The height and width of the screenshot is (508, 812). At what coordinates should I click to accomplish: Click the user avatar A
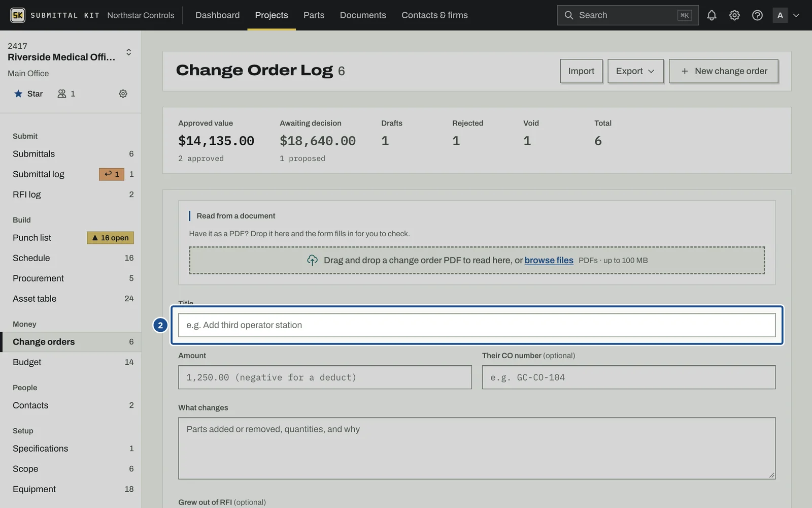pyautogui.click(x=780, y=15)
